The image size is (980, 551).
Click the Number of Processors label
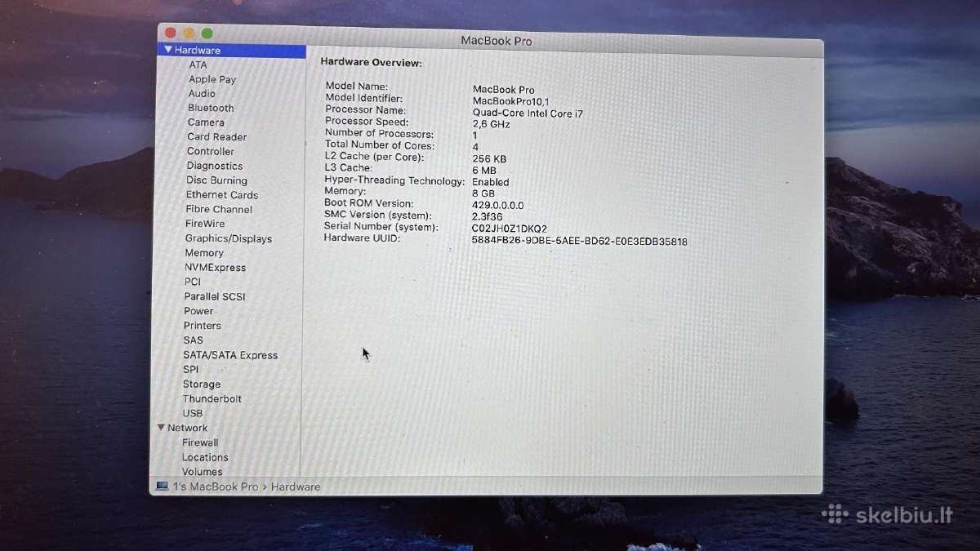(x=379, y=134)
